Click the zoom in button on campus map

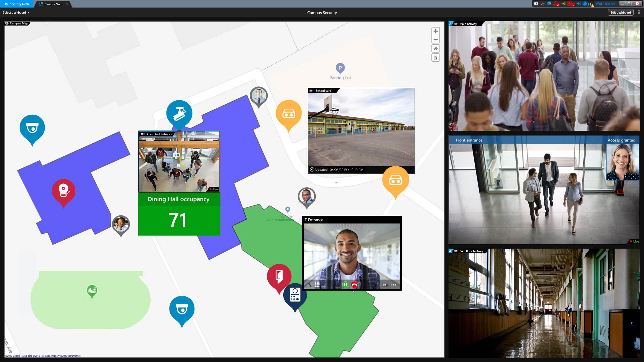[x=436, y=31]
